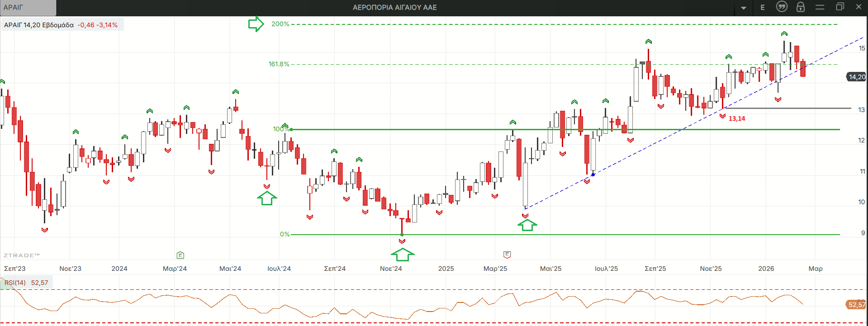Viewport: 868px width, 326px height.
Task: Click the E button in title bar
Action: tap(763, 7)
